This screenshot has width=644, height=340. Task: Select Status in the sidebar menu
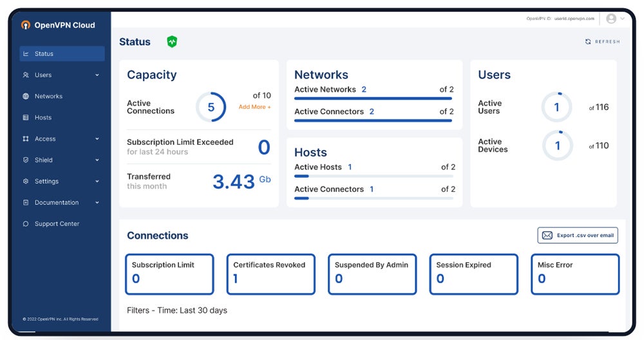tap(62, 54)
